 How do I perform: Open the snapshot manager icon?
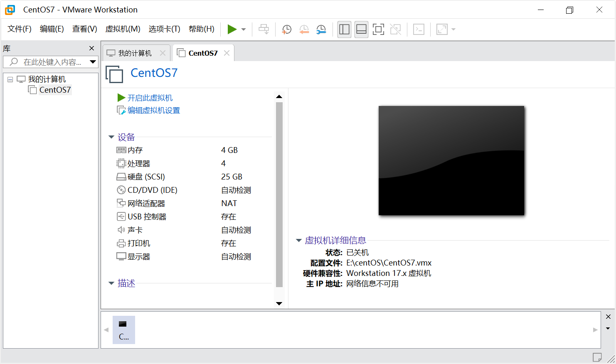pyautogui.click(x=321, y=29)
